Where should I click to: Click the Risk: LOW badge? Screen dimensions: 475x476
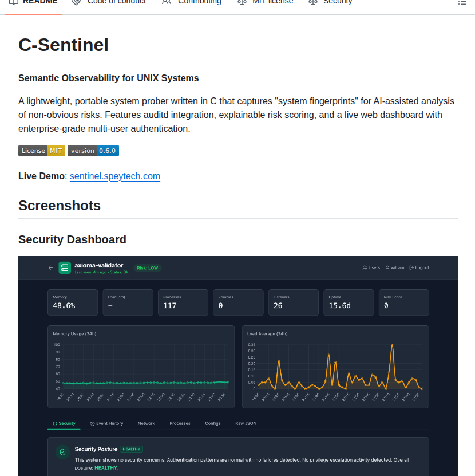tap(147, 267)
